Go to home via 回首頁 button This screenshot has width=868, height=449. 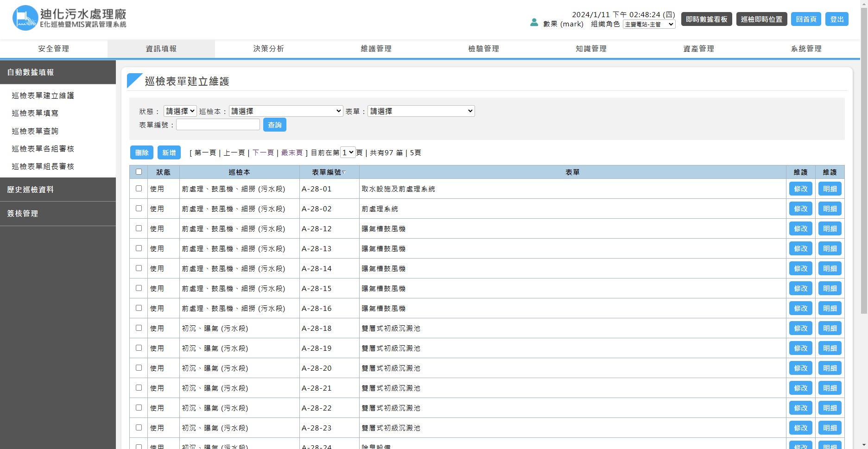tap(806, 19)
